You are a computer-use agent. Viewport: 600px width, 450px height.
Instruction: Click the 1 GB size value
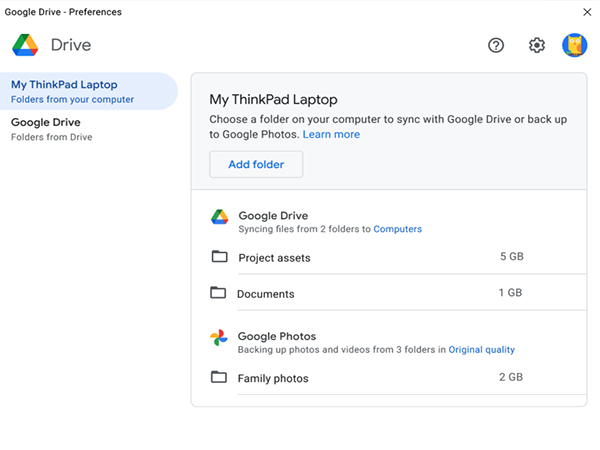pos(510,293)
